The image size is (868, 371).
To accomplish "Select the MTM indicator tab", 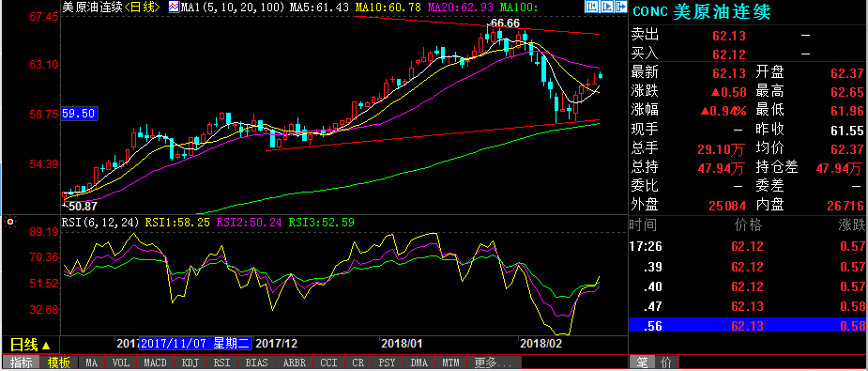I will pos(450,363).
